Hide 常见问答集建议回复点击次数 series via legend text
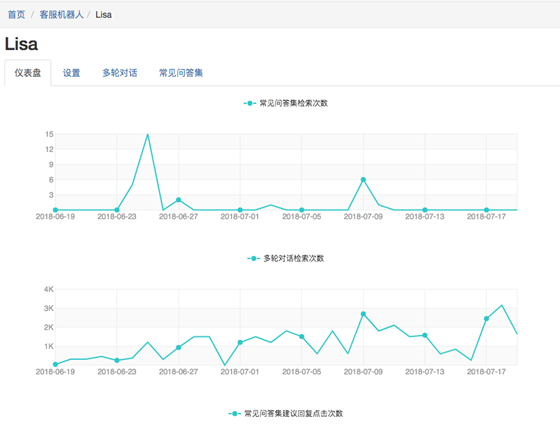 [294, 413]
